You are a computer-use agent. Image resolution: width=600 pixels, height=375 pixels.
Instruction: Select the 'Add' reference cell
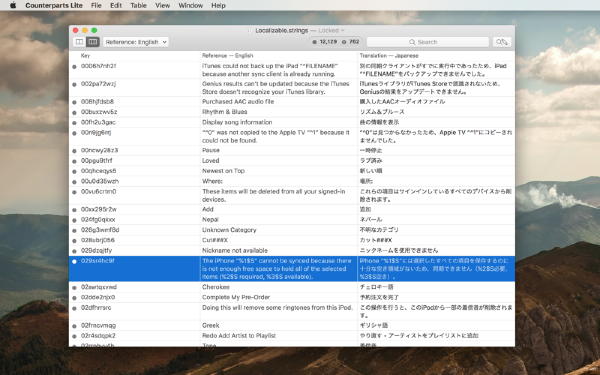[279, 209]
